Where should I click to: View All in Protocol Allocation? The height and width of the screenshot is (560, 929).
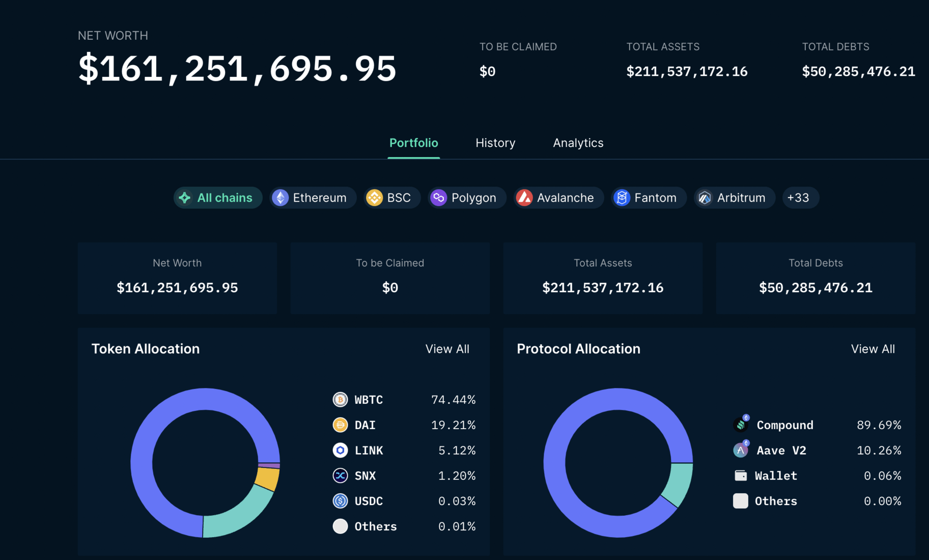point(872,349)
